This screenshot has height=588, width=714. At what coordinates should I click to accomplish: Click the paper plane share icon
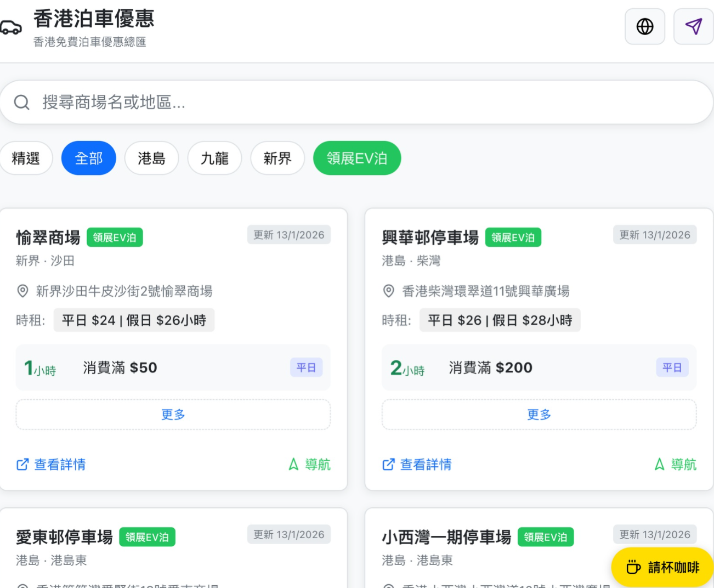(x=693, y=26)
